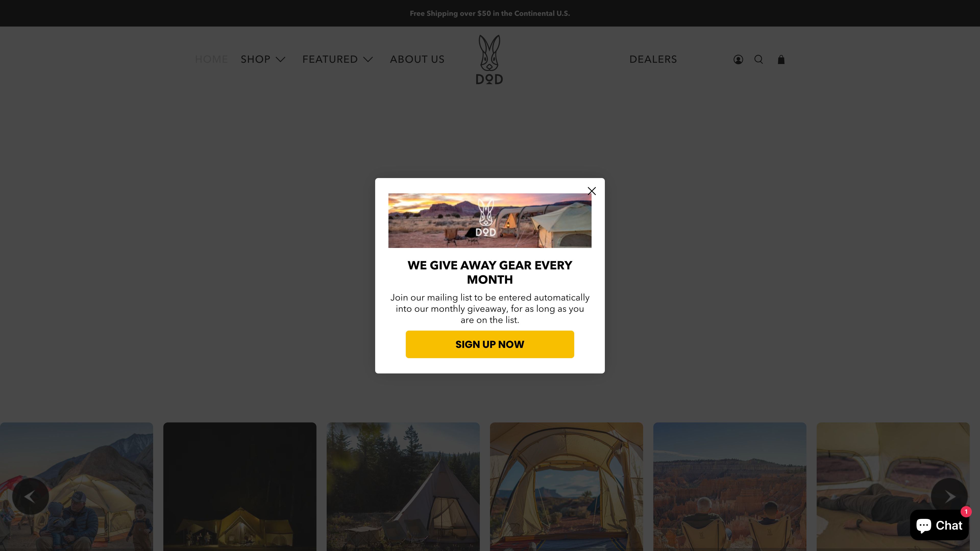Go to previous carousel slide arrow
Viewport: 980px width, 551px height.
30,496
